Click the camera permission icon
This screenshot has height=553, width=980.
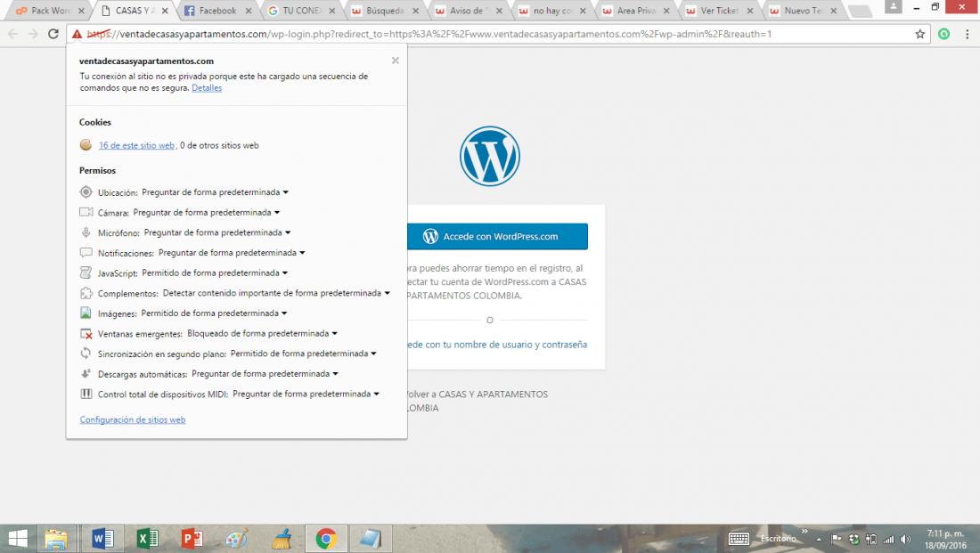coord(86,212)
